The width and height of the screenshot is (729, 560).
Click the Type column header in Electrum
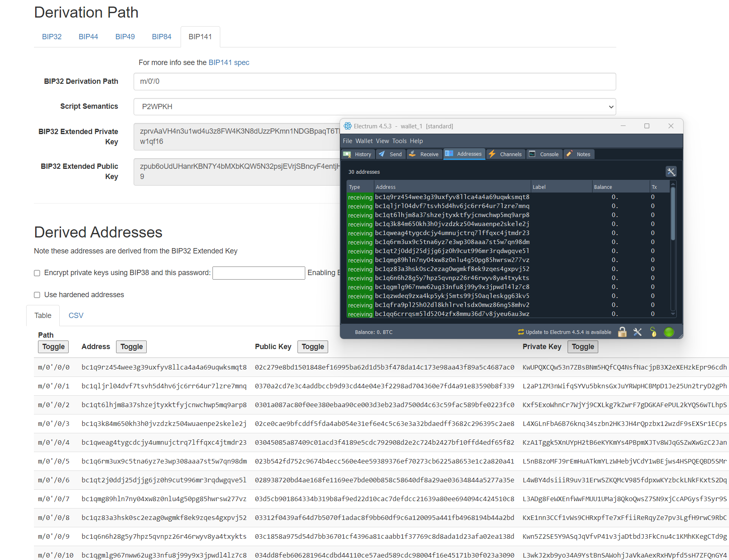360,187
